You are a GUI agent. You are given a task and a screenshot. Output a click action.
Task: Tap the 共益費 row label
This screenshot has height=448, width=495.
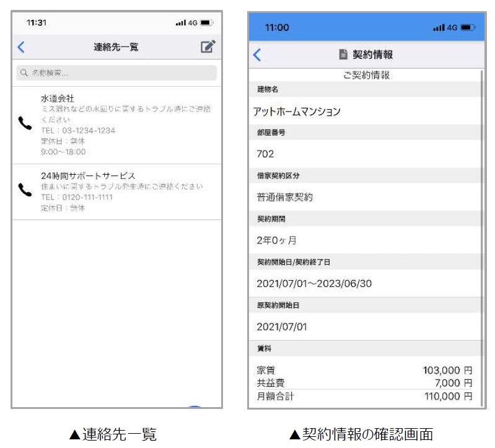(271, 383)
